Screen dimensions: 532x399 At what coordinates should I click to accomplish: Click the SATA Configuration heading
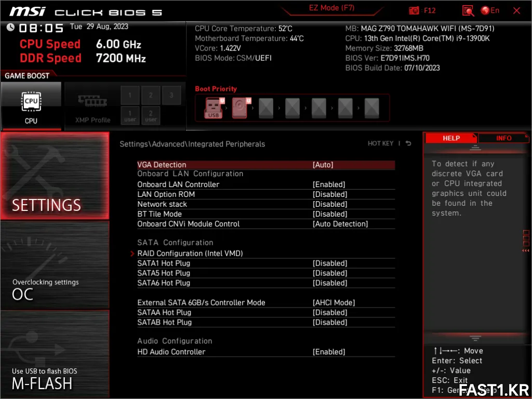click(x=175, y=243)
